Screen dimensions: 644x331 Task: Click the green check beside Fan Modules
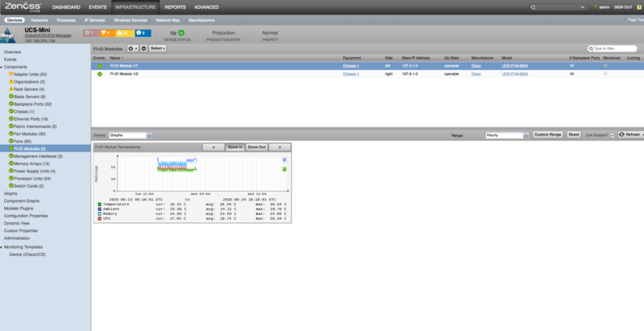click(11, 134)
